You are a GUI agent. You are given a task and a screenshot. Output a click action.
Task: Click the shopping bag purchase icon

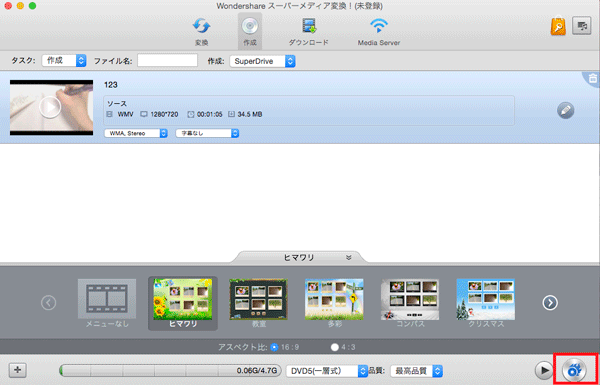558,26
